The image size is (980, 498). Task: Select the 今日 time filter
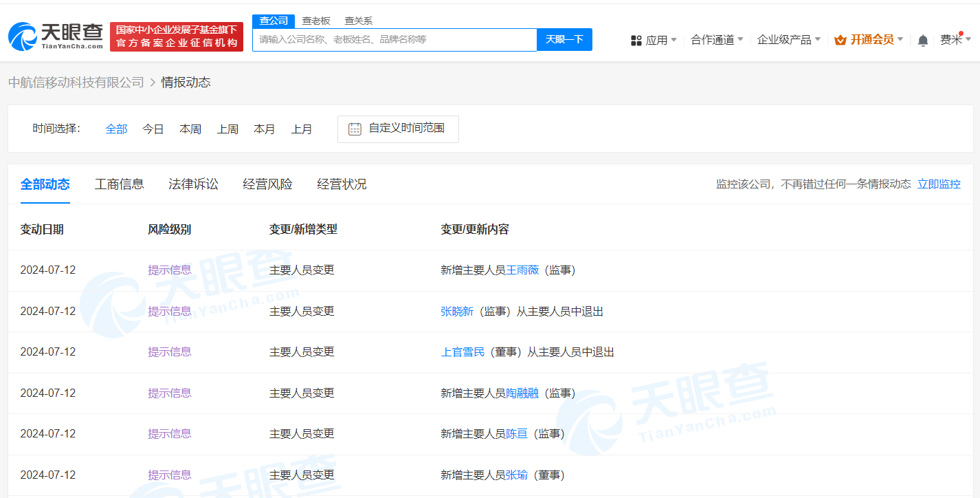[x=153, y=129]
